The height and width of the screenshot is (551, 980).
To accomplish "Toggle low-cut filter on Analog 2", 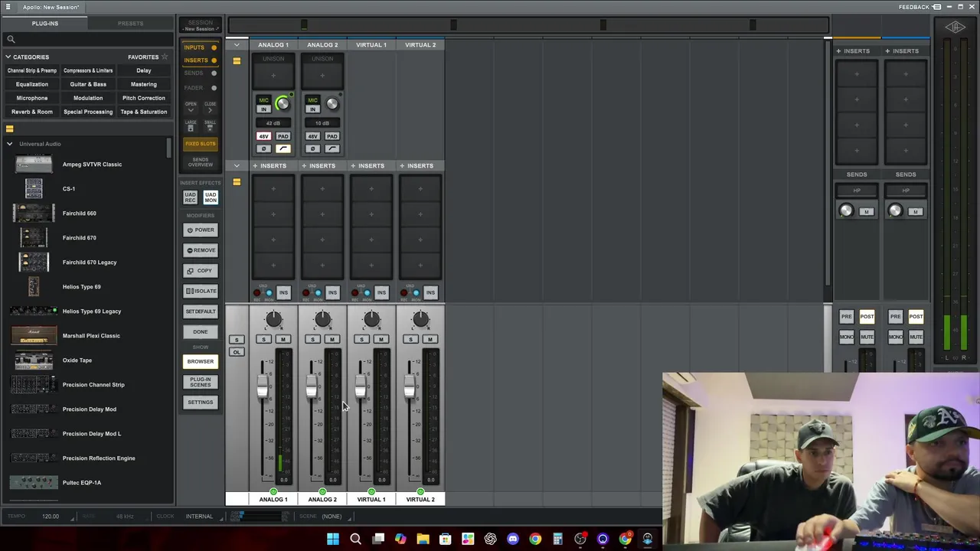I will point(332,148).
